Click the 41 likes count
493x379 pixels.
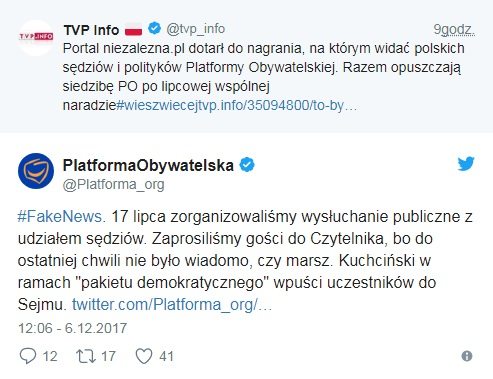click(x=166, y=356)
